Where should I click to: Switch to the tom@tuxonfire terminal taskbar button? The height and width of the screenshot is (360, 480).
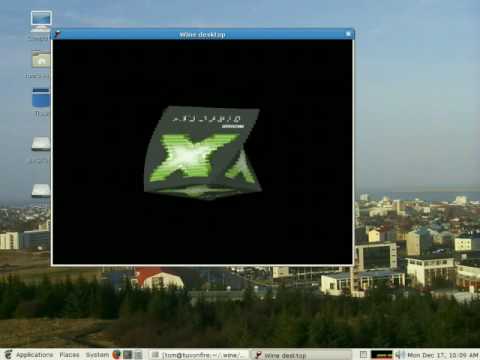198,355
